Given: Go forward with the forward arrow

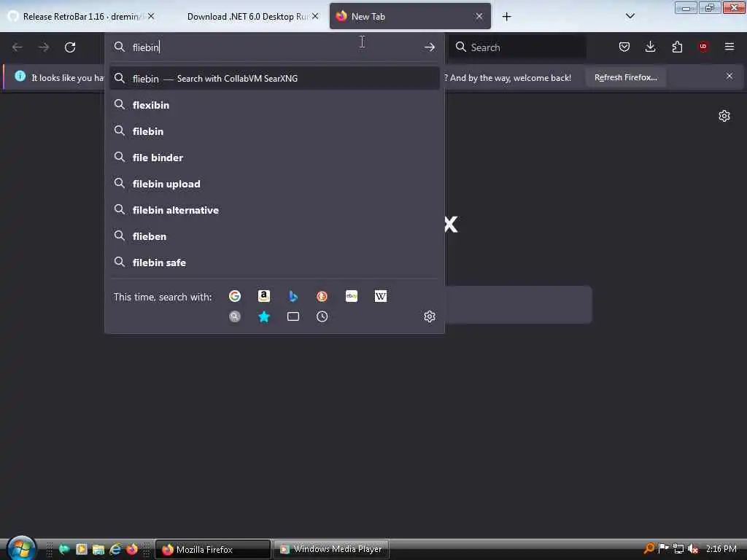Looking at the screenshot, I should click(44, 47).
